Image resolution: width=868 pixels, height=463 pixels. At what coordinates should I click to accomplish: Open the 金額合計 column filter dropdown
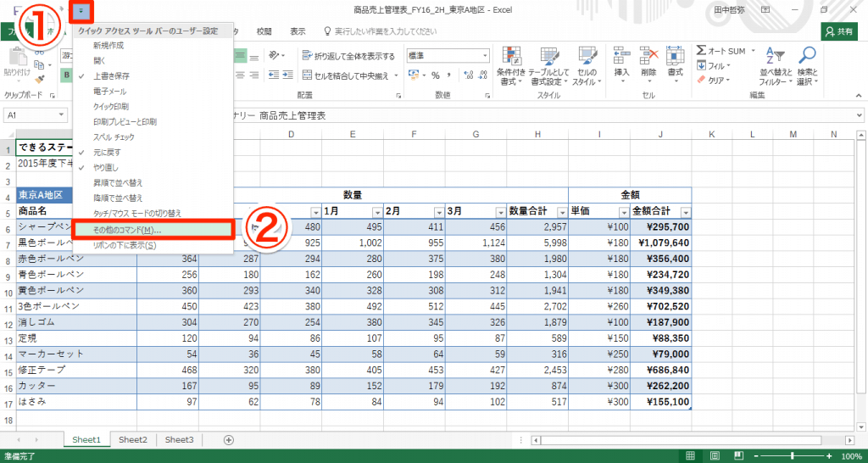[685, 213]
